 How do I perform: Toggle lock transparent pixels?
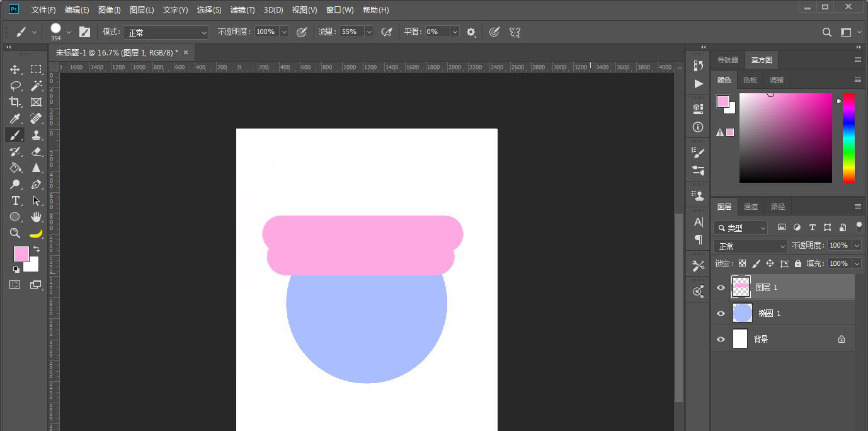coord(742,263)
